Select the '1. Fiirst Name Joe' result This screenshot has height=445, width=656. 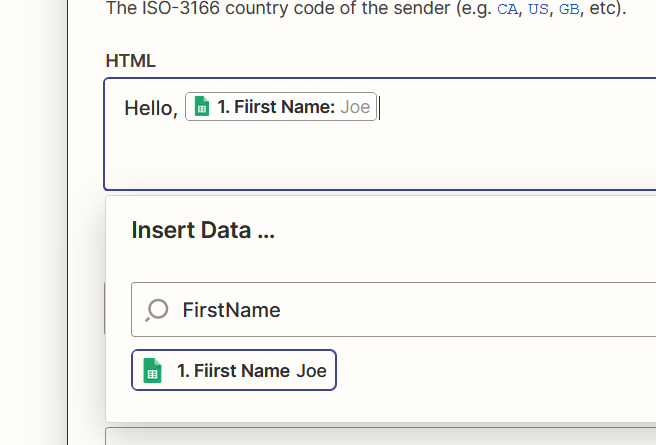pyautogui.click(x=234, y=370)
